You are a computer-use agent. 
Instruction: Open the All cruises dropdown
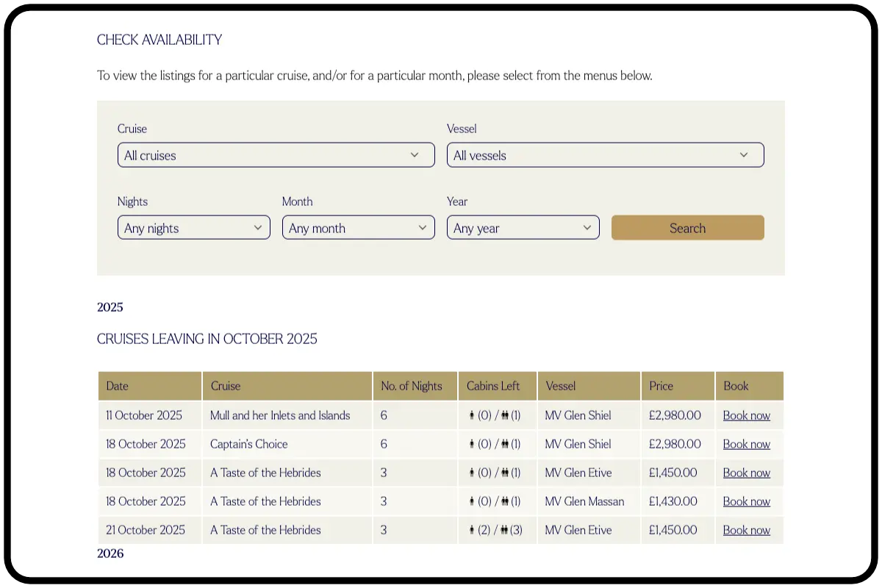(x=276, y=154)
